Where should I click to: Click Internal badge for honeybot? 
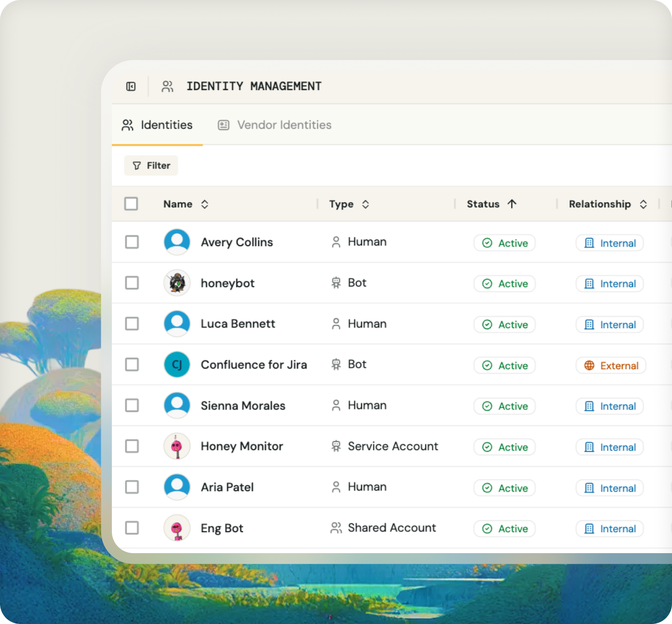[x=610, y=284]
